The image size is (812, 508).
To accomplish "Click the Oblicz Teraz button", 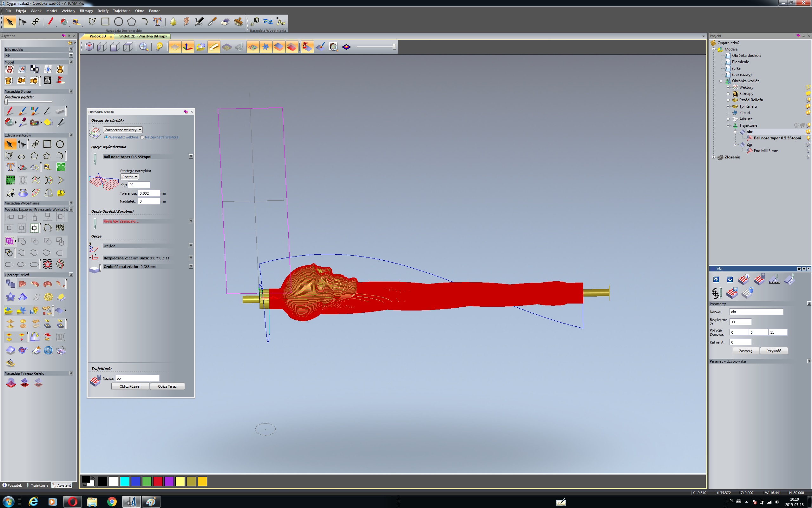I will (167, 386).
